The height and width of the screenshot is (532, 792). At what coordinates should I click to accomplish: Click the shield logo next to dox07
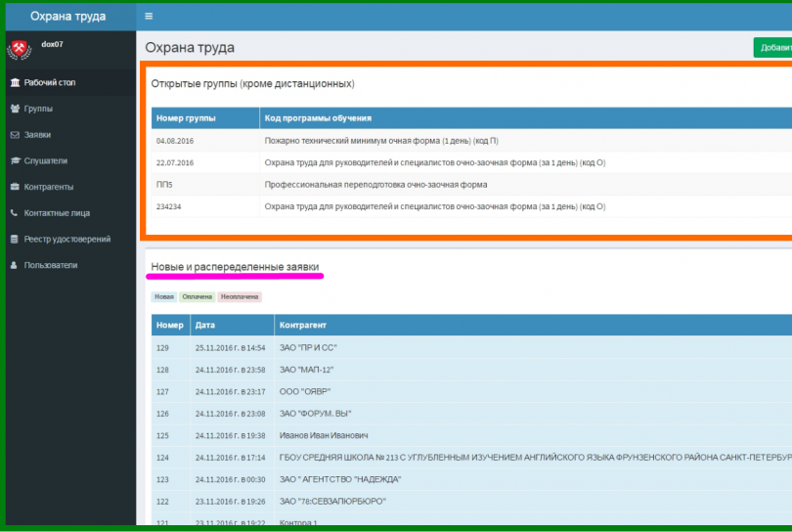coord(20,50)
